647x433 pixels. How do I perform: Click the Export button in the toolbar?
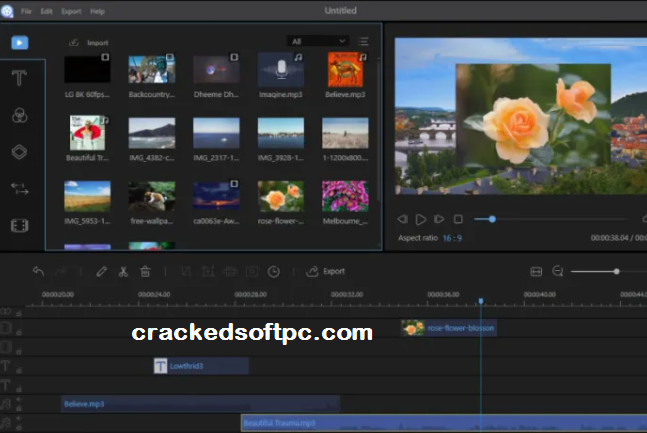[x=326, y=271]
